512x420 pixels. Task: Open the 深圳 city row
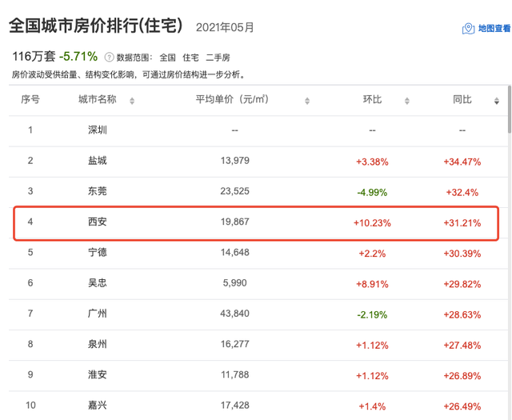258,130
